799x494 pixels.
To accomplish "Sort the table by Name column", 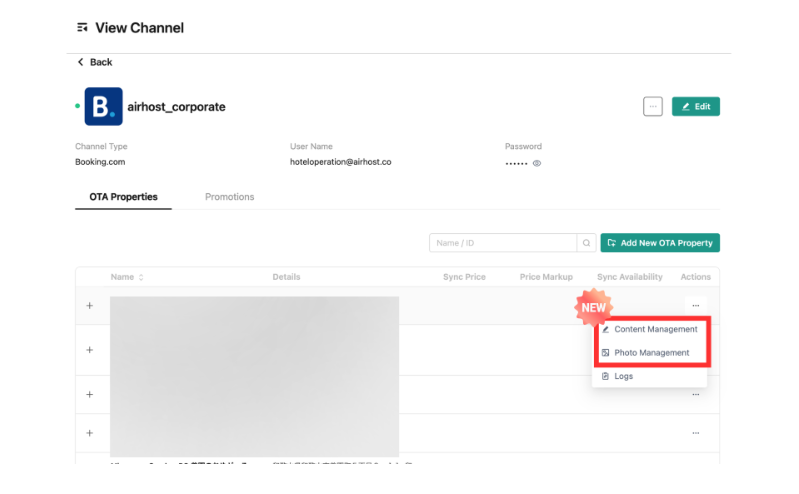I will (x=127, y=277).
